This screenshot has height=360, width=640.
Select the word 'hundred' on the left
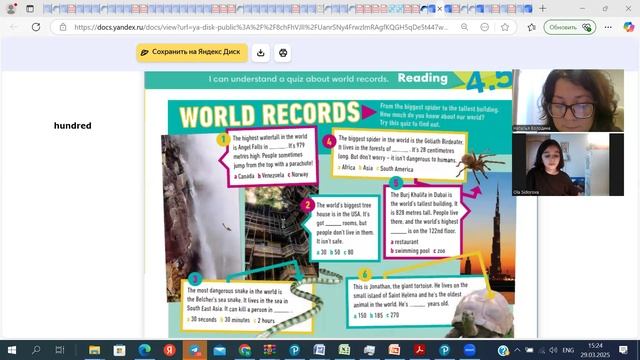click(73, 126)
